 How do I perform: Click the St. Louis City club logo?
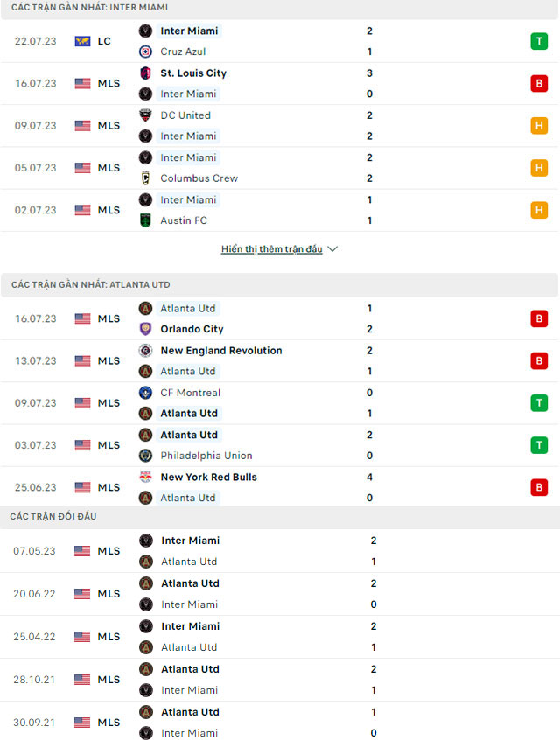click(x=145, y=73)
